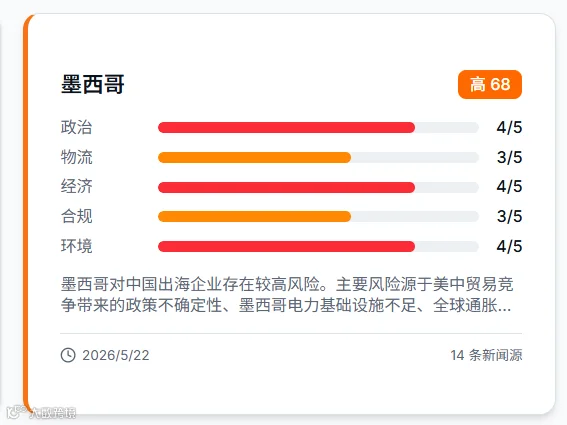Screen dimensions: 567x425
Task: Open the 14 条新闻源 link
Action: pyautogui.click(x=486, y=355)
